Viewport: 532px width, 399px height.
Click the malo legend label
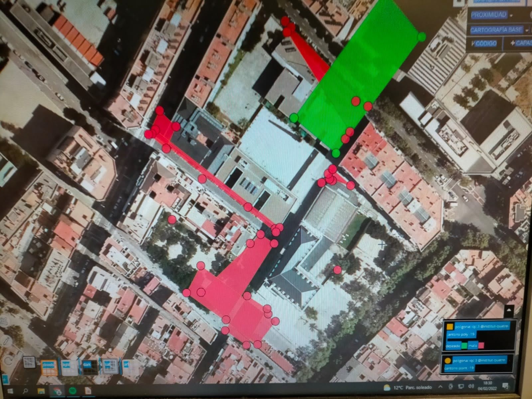click(473, 345)
